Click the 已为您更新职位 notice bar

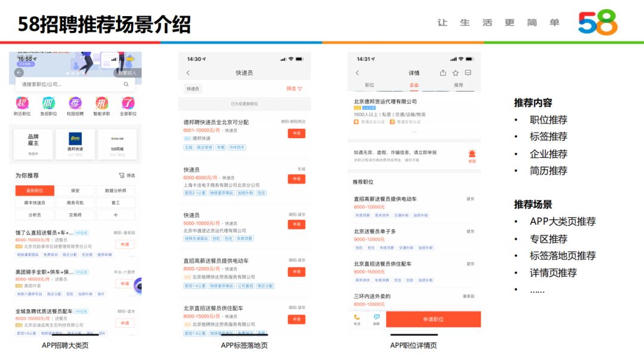(244, 104)
